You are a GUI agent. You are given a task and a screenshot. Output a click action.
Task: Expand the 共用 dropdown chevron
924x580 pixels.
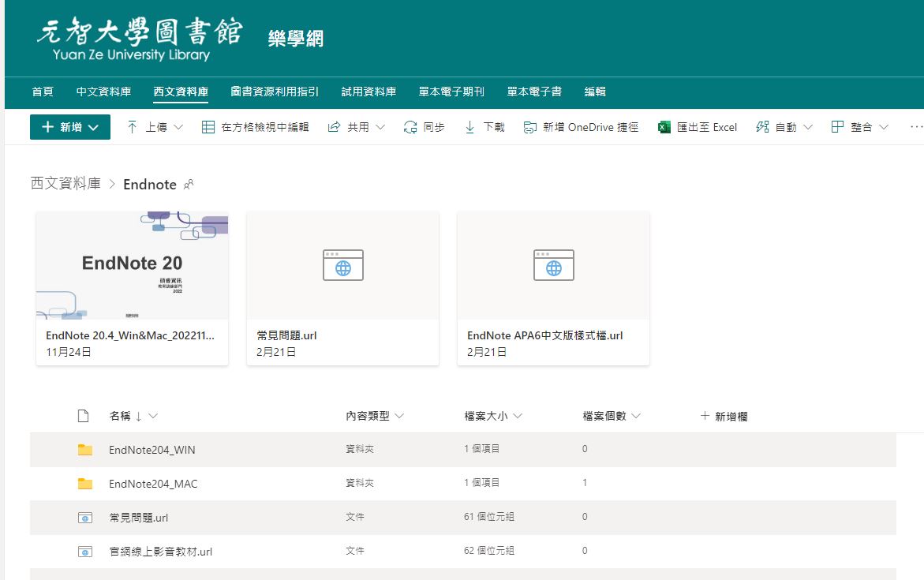pos(380,127)
